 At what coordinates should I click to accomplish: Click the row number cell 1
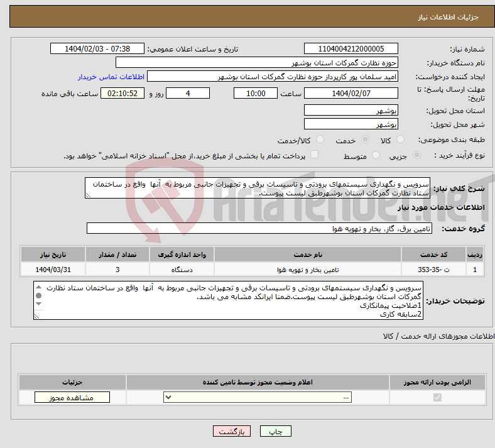click(475, 270)
